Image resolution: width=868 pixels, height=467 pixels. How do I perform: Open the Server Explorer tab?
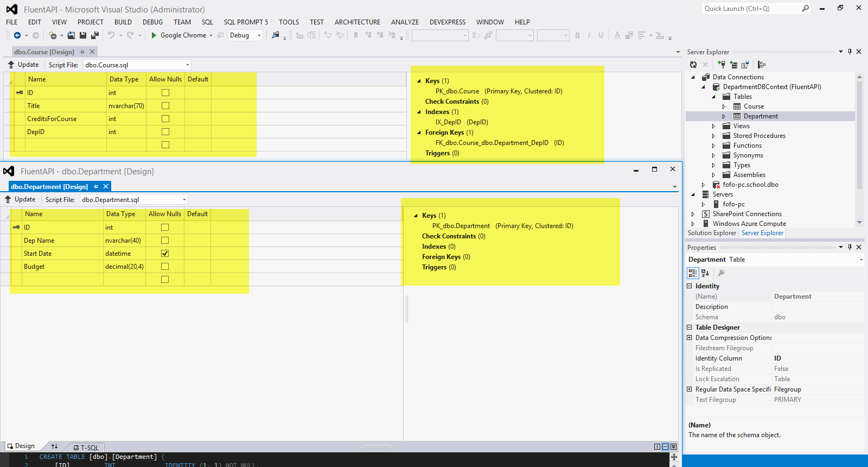[x=762, y=233]
